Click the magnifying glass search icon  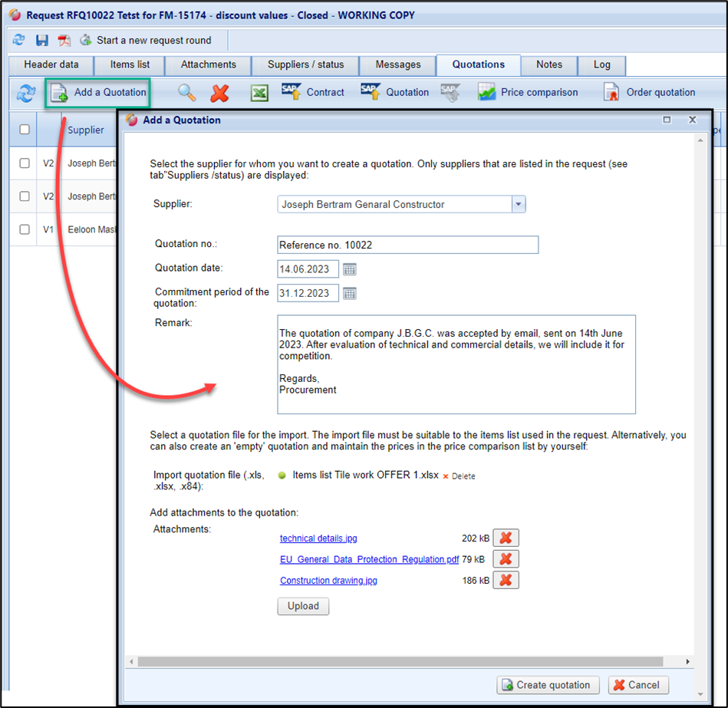coord(186,93)
